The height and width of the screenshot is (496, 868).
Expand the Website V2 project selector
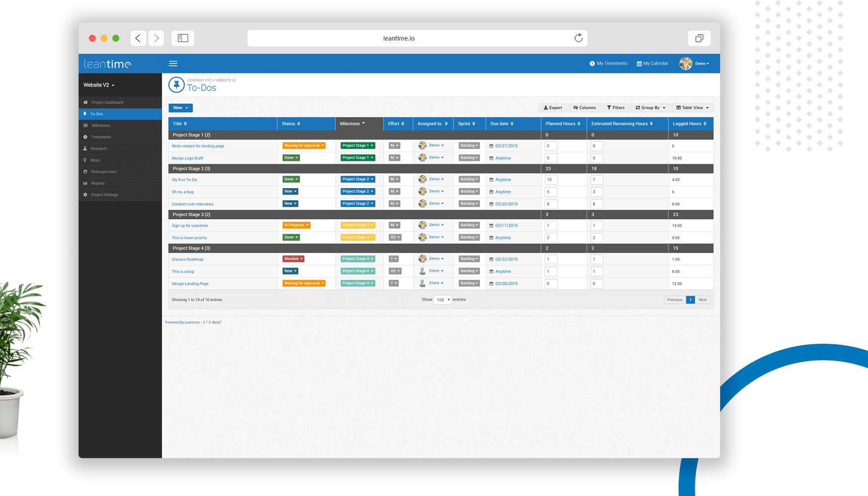tap(99, 85)
